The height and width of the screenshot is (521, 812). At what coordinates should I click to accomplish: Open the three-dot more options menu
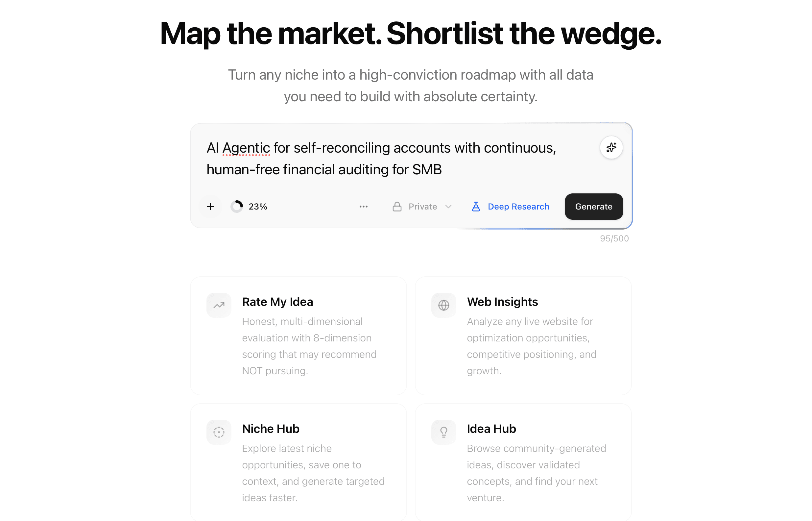click(x=363, y=206)
